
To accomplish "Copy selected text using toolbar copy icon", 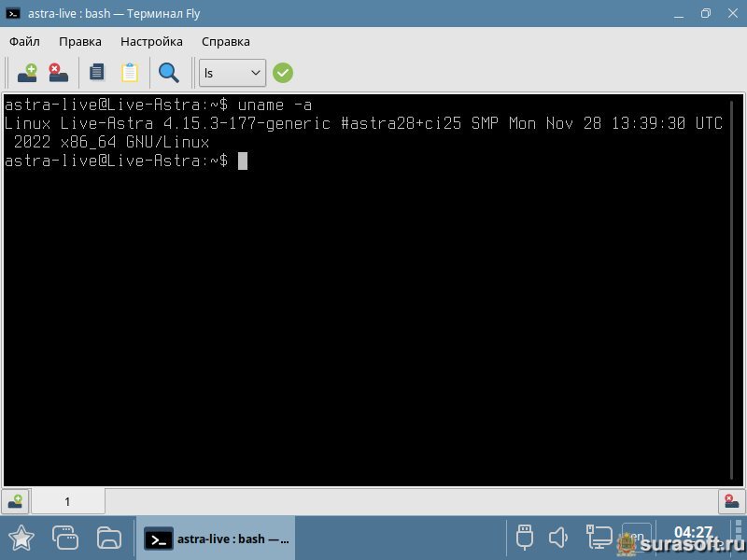I will (97, 73).
